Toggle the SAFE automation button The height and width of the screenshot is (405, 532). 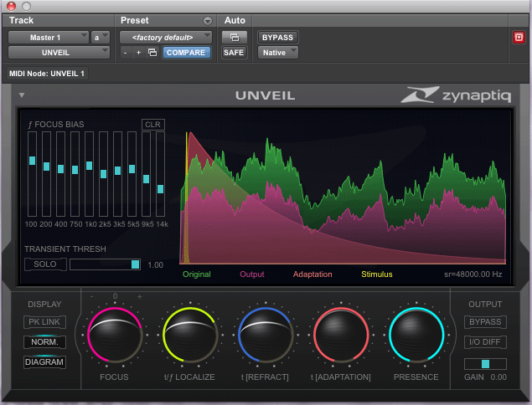[x=234, y=53]
